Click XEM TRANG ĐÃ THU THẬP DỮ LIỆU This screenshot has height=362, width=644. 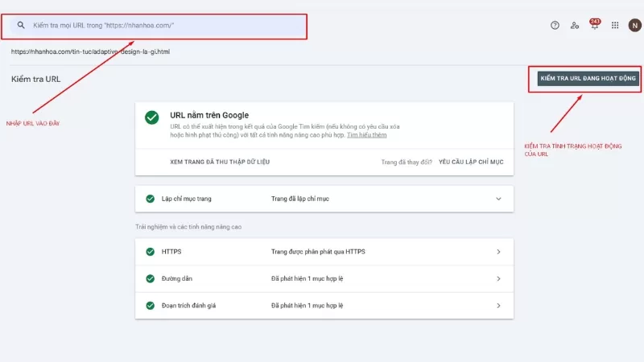click(220, 162)
